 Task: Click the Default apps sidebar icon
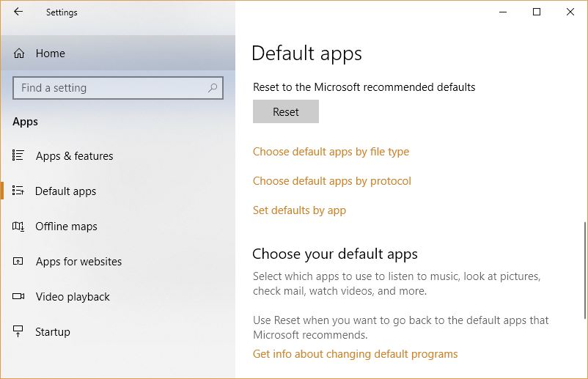pos(18,191)
